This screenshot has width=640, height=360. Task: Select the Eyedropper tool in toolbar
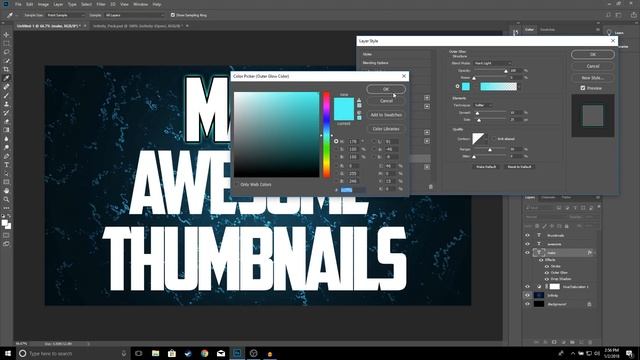click(x=6, y=78)
